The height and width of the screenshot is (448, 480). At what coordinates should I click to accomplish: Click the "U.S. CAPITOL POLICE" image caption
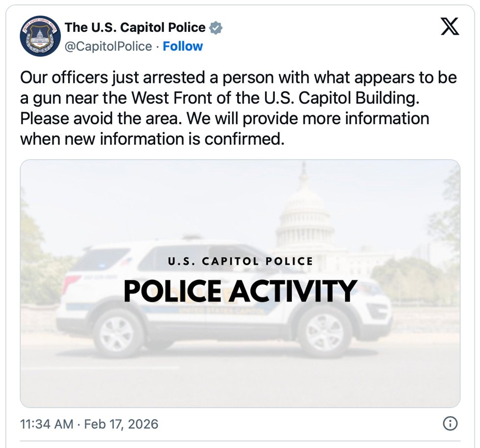(x=240, y=261)
